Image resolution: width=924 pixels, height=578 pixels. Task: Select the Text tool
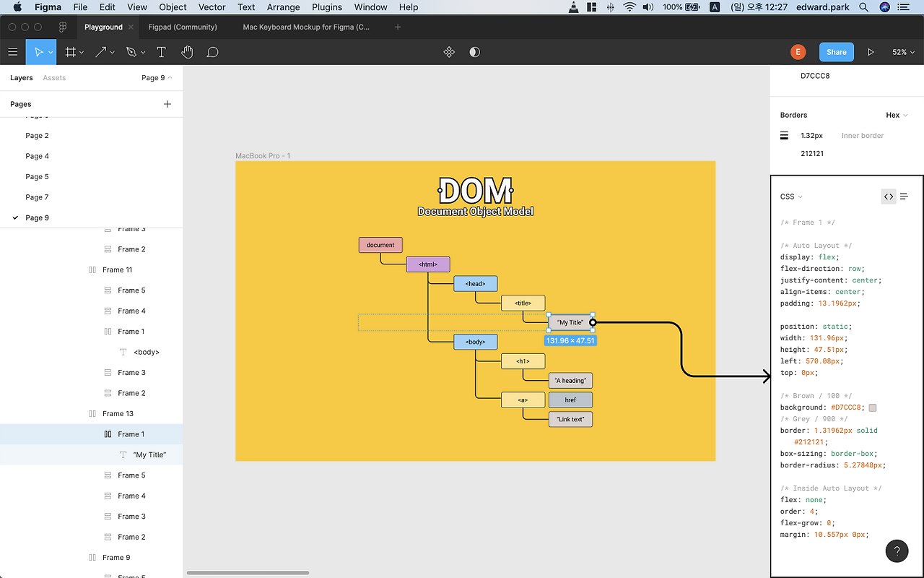point(161,52)
